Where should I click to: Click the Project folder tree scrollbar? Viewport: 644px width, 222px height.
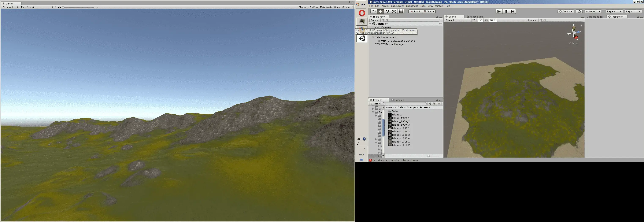(383, 127)
